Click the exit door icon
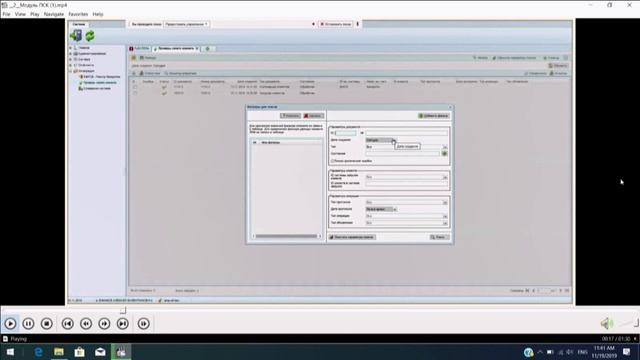Viewport: 640px width, 360px height. (76, 36)
